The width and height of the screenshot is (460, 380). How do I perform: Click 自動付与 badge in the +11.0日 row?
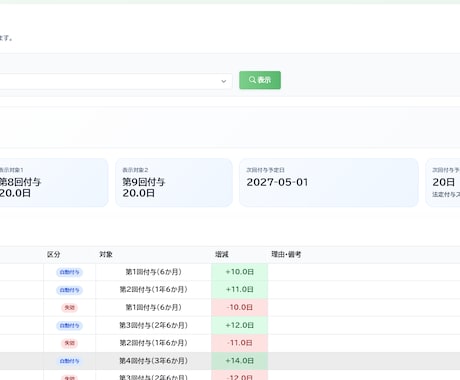(x=69, y=290)
